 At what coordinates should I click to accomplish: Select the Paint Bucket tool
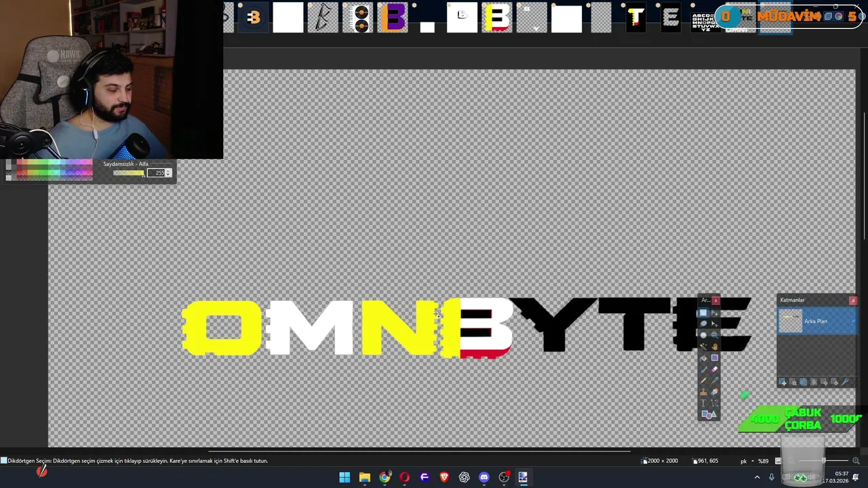coord(703,358)
